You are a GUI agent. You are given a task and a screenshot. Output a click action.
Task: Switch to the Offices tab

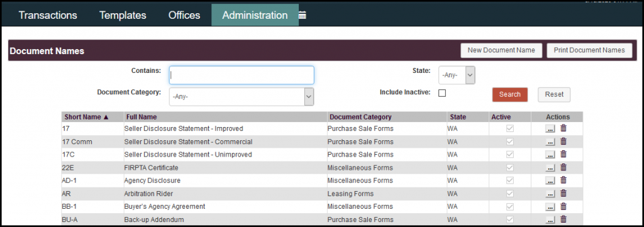[x=184, y=15]
